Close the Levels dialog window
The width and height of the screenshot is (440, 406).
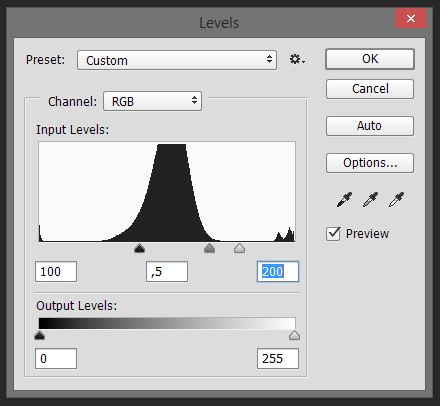pos(411,18)
